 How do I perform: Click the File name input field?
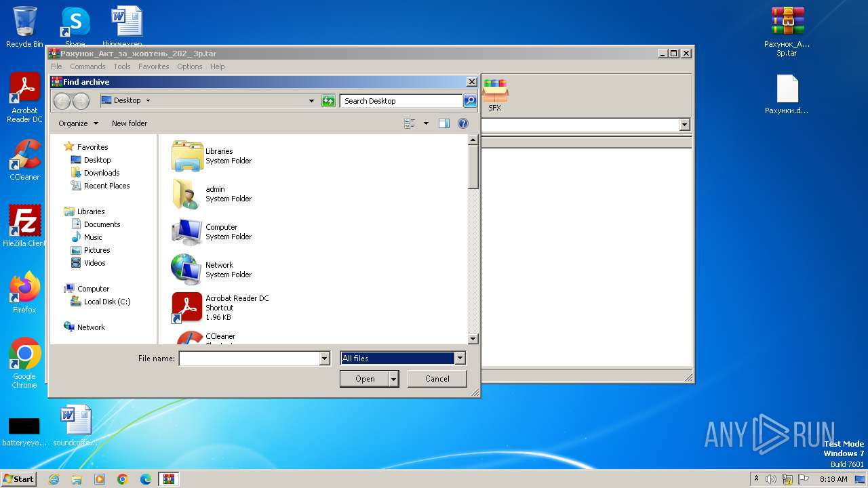point(249,359)
